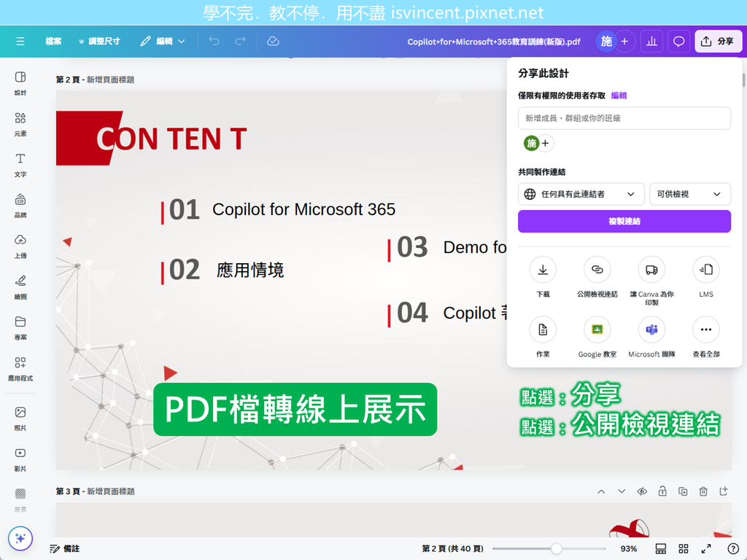Viewport: 747px width, 560px height.
Task: Check cloud save status icon
Action: [273, 42]
